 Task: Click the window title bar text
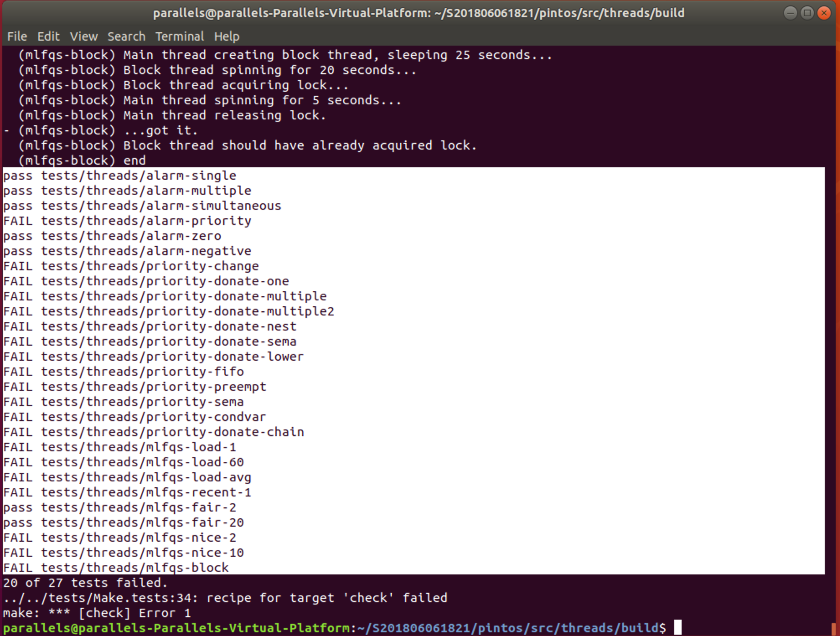(x=419, y=13)
